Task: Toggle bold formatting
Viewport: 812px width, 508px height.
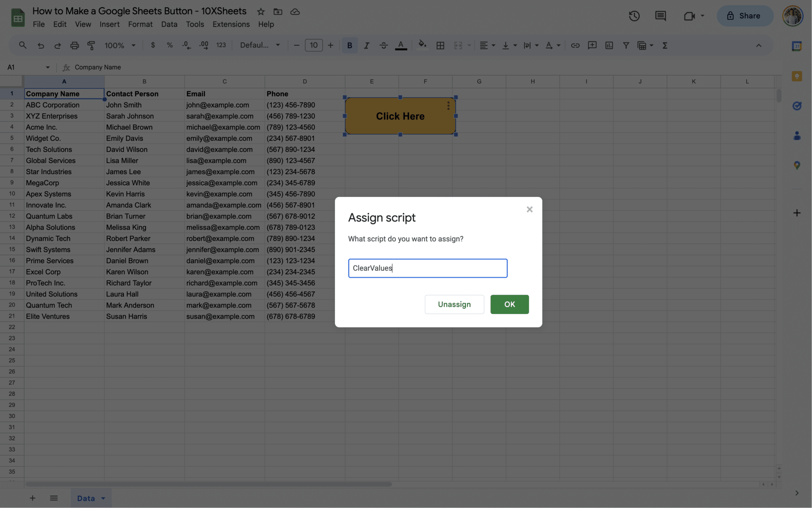Action: coord(349,45)
